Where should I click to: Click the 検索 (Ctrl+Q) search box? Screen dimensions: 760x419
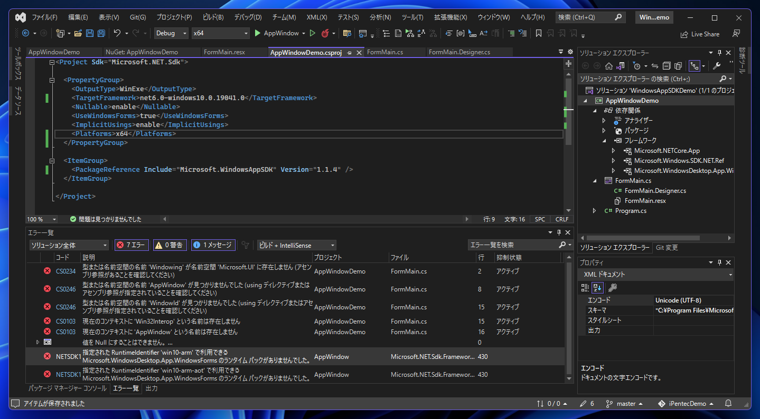tap(589, 17)
